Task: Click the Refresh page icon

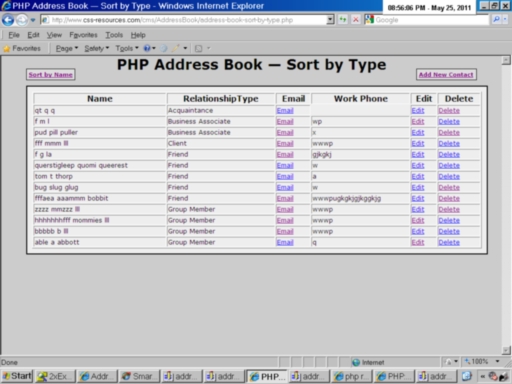Action: coord(343,20)
